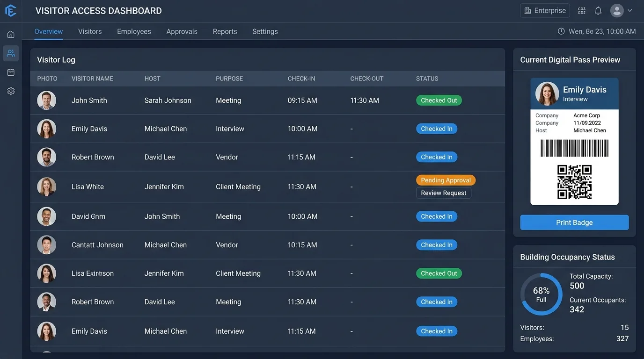Go to the Approvals tab
Viewport: 644px width, 359px height.
click(x=182, y=31)
